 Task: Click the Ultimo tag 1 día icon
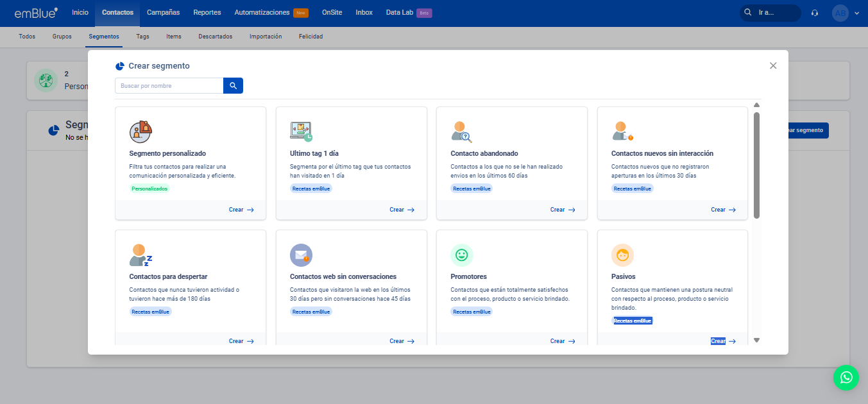pos(301,131)
